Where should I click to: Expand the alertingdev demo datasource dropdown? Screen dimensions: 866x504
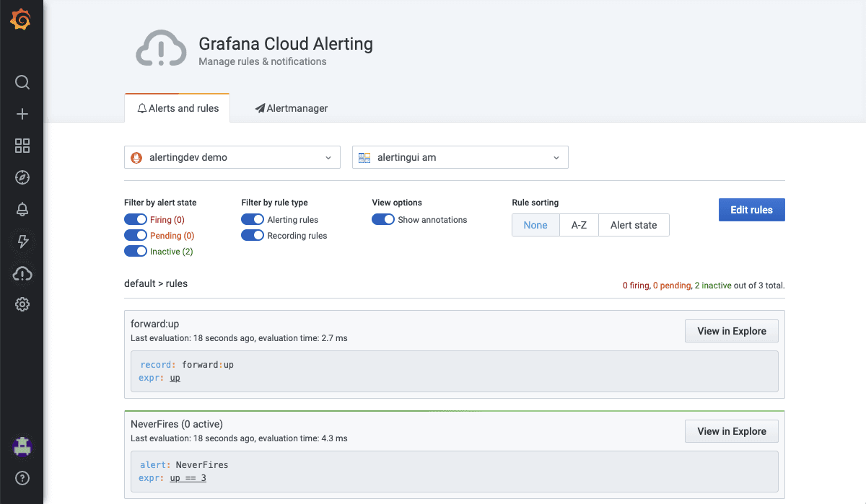click(232, 157)
